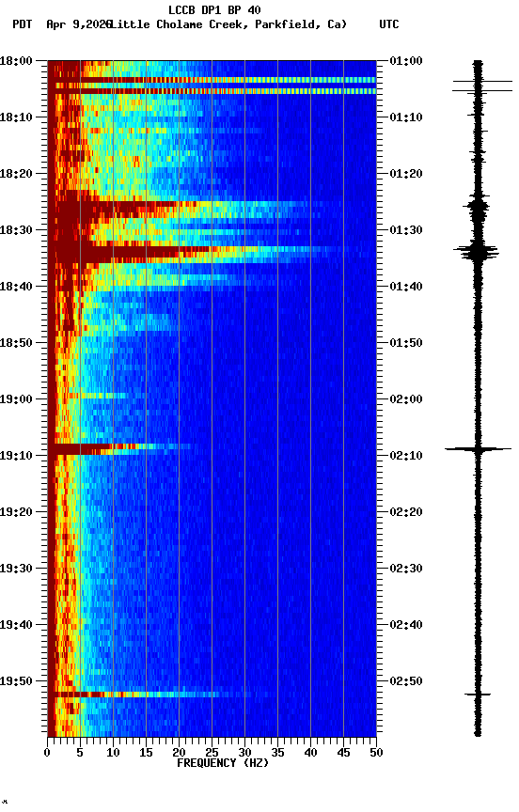The width and height of the screenshot is (519, 812).
Task: Click the 0 Hz frequency tick label
Action: tap(47, 753)
